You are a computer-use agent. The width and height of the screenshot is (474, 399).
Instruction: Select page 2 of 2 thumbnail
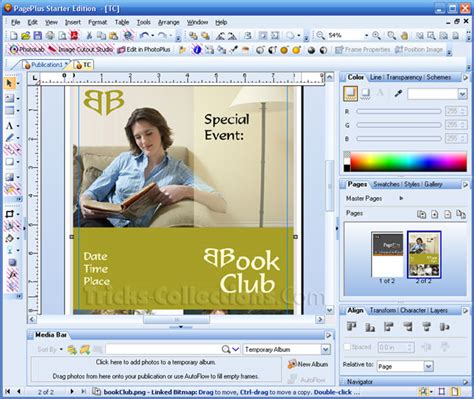point(424,254)
